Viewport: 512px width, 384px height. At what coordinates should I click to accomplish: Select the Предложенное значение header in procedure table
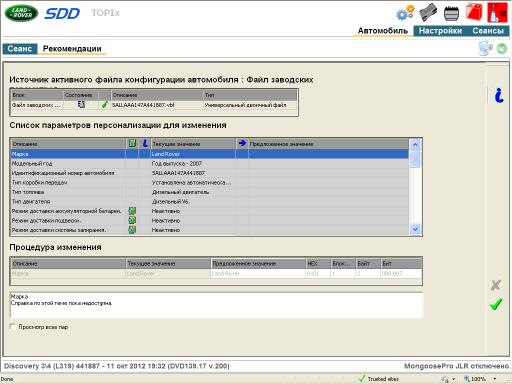coord(258,264)
